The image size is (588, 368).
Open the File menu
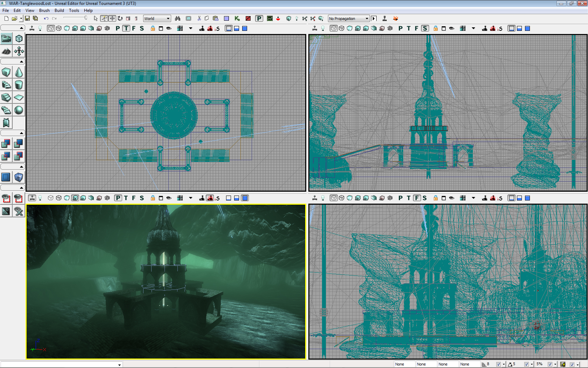6,11
